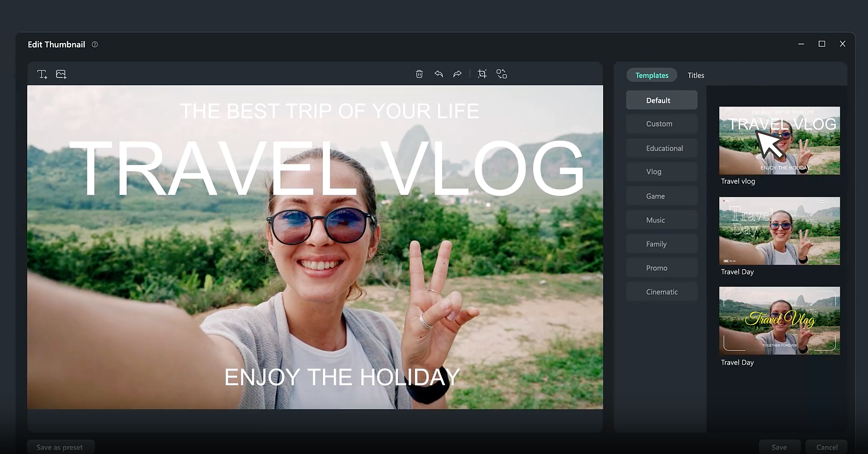Select the "THE BEST TRIP OF YOUR LIFE" text
Image resolution: width=868 pixels, height=454 pixels.
(x=330, y=111)
